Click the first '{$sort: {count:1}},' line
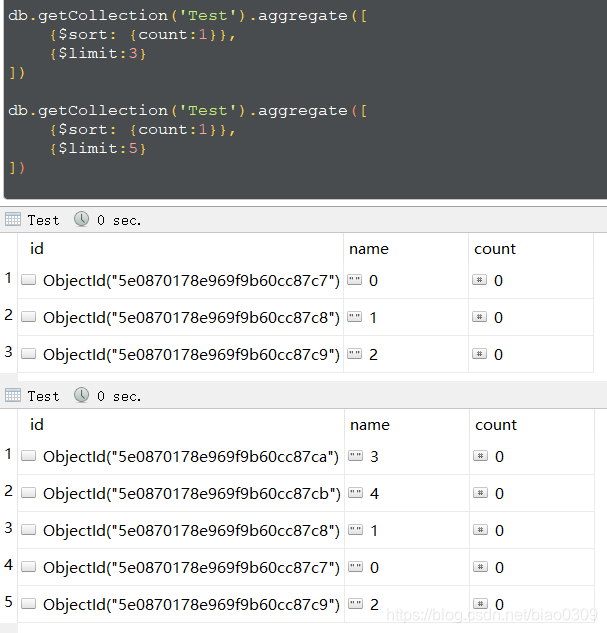Viewport: 607px width, 633px height. coord(142,34)
